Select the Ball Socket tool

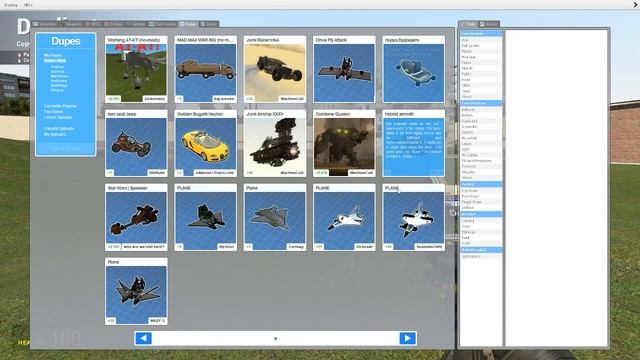(481, 46)
